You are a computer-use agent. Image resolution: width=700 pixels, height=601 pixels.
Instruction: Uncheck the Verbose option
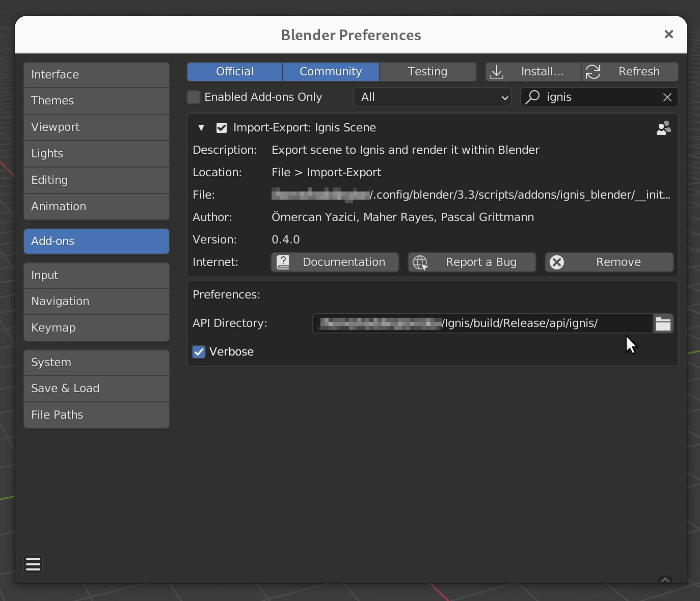[x=199, y=352]
